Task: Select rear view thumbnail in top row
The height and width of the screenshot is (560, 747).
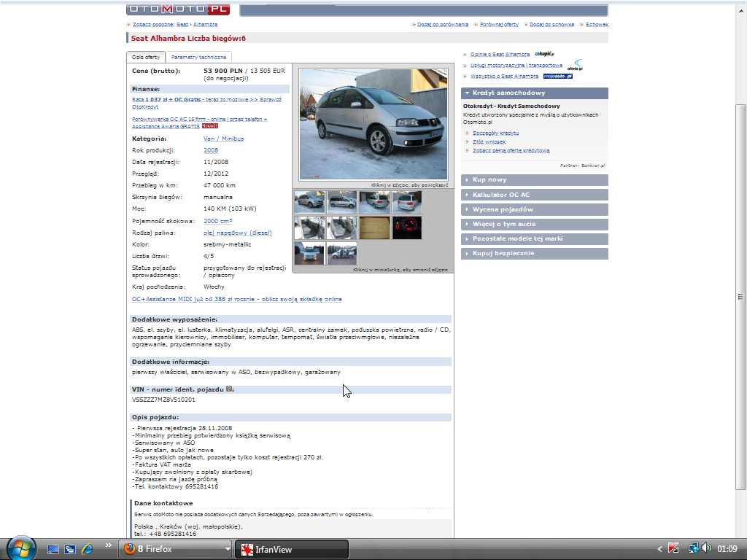Action: [x=407, y=202]
